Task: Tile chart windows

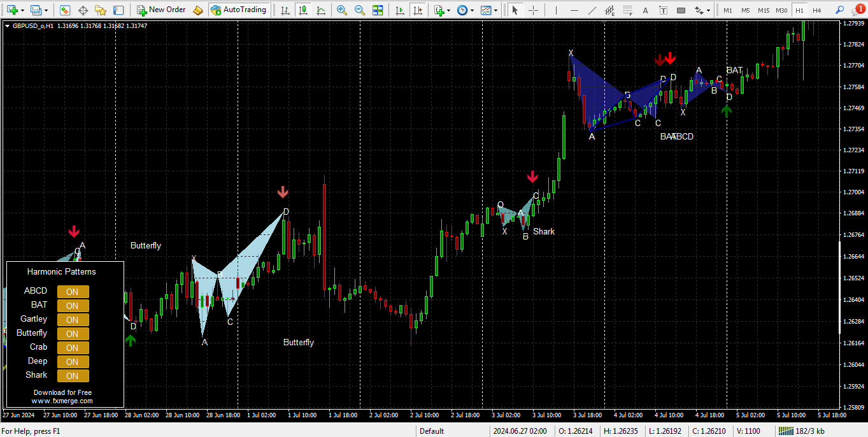Action: (378, 10)
